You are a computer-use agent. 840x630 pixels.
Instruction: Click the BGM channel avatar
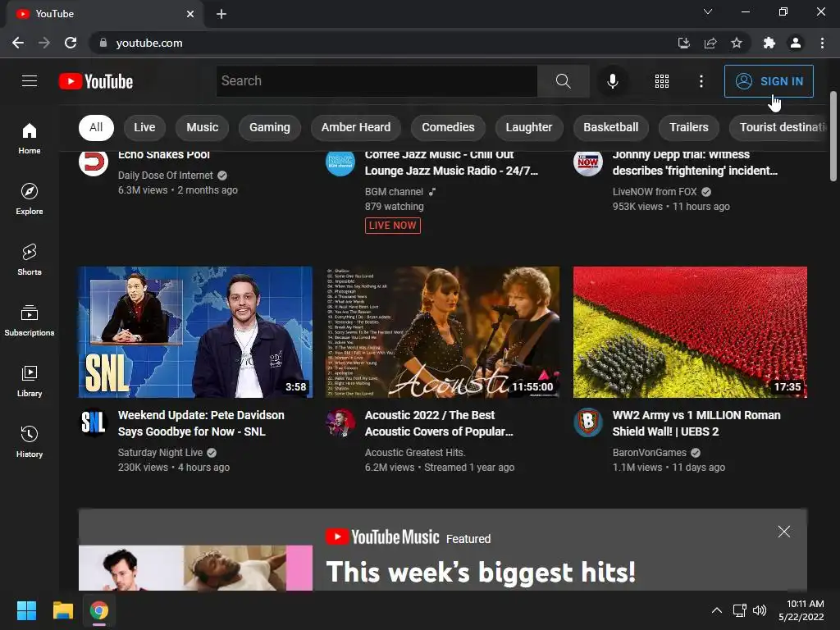pos(340,163)
